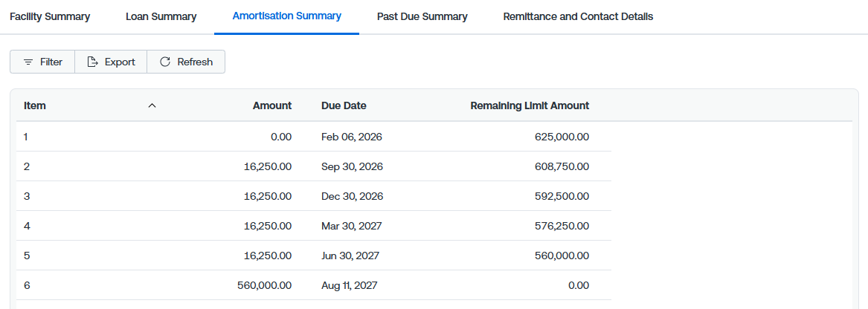
Task: Click the Jun 30, 2027 due date cell
Action: coord(350,256)
